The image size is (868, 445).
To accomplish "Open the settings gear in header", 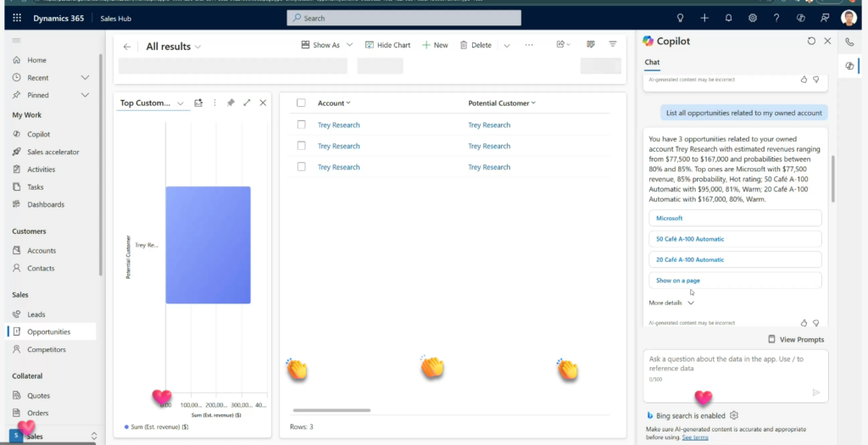I will (x=753, y=19).
